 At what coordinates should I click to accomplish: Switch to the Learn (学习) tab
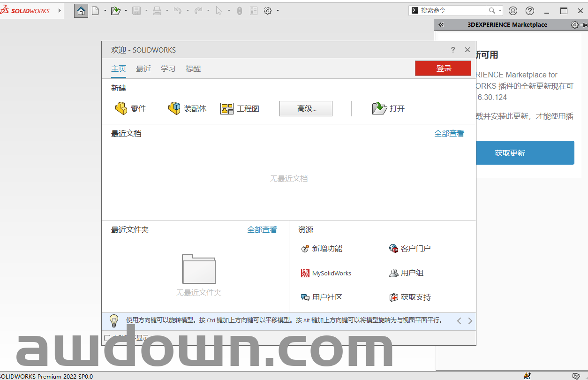point(168,69)
